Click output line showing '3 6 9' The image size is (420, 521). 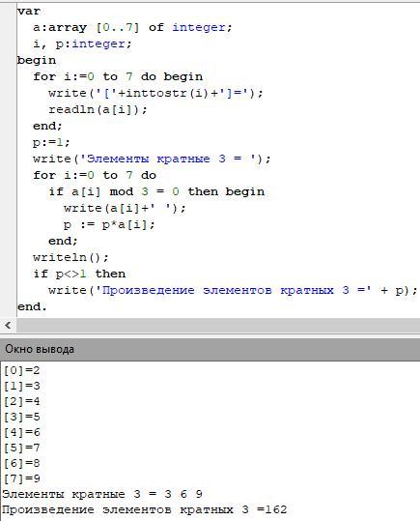(102, 495)
